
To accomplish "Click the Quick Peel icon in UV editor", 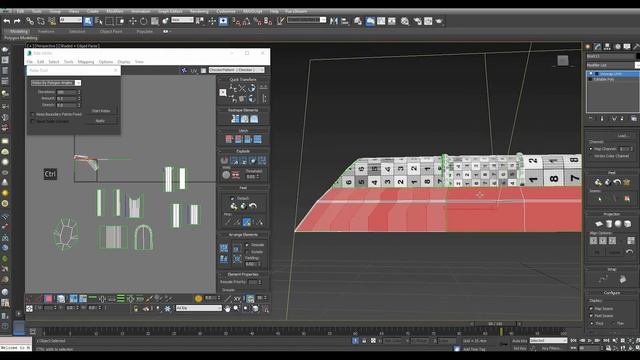I will tap(234, 206).
